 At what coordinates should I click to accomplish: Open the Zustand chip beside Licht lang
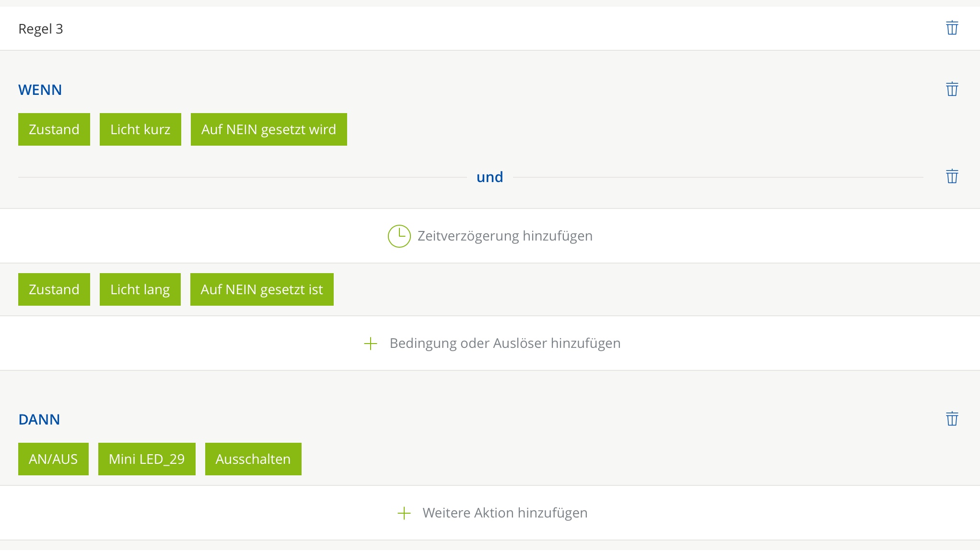click(54, 289)
